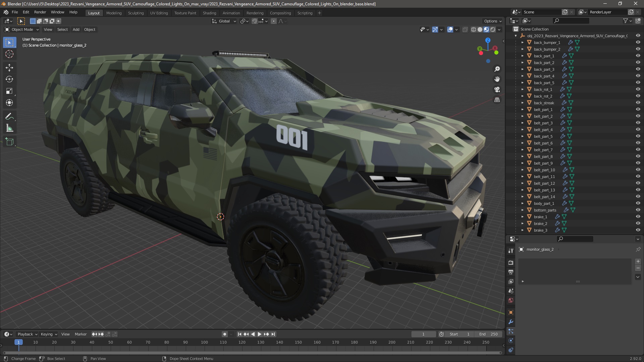Image resolution: width=644 pixels, height=362 pixels.
Task: Switch orthographic/perspective grid icon
Action: tap(497, 100)
